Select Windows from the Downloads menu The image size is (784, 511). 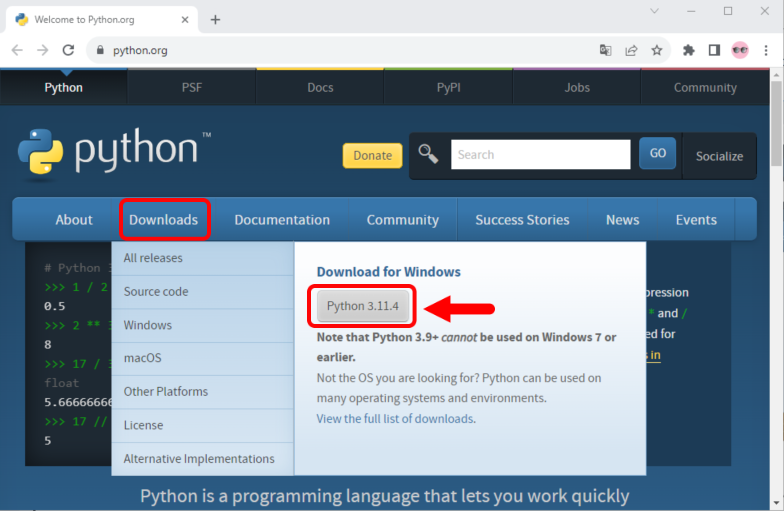click(x=148, y=325)
